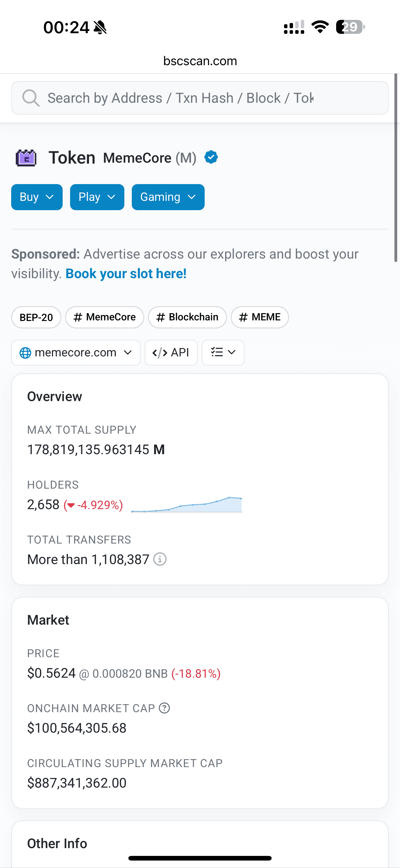Click the Total Transfers info icon

point(160,559)
